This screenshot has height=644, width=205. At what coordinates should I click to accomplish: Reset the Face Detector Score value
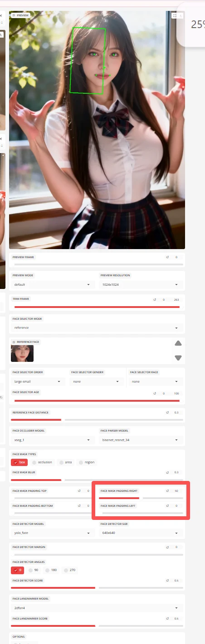tap(167, 581)
